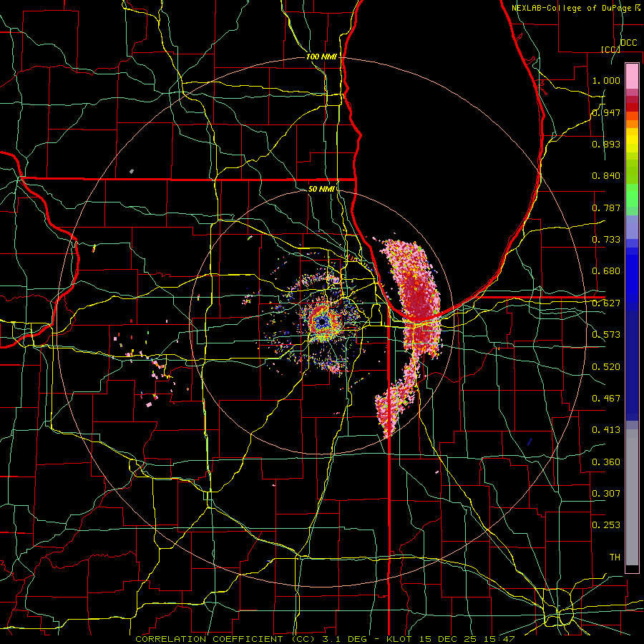
Task: Pick the light pink segment of color bar
Action: pyautogui.click(x=632, y=76)
